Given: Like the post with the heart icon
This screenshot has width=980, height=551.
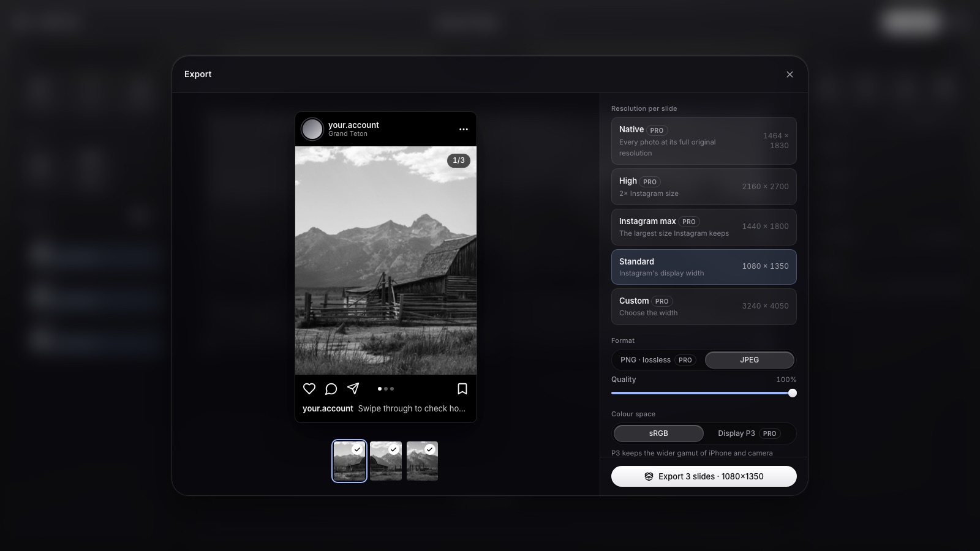Looking at the screenshot, I should pos(309,389).
